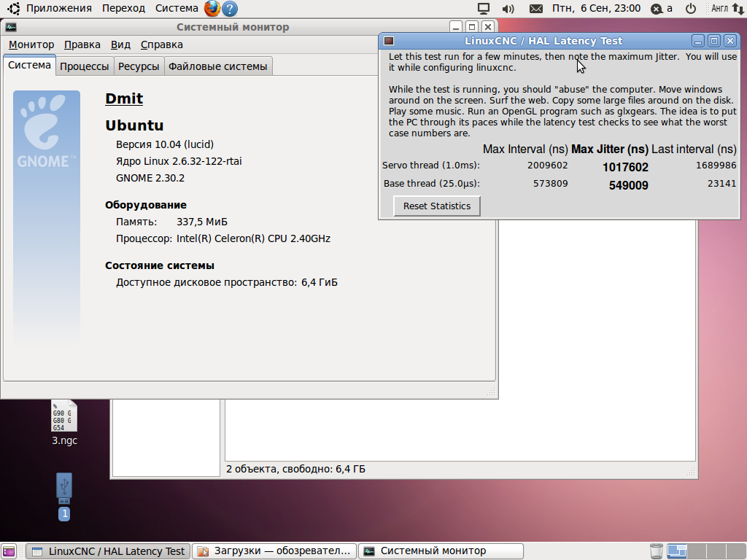Open the mail envelope indicator
Screen dimensions: 747x560
536,9
